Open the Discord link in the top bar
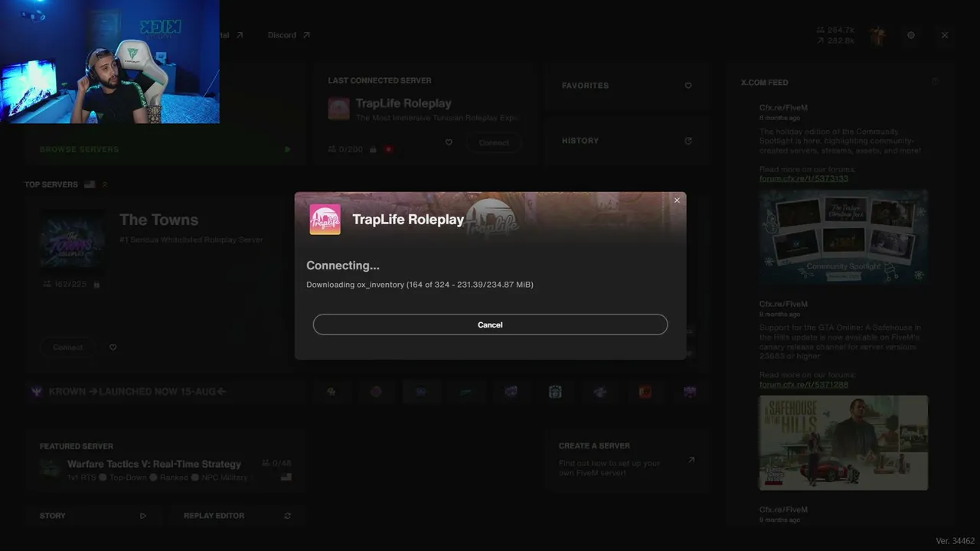Image resolution: width=980 pixels, height=551 pixels. (x=289, y=35)
